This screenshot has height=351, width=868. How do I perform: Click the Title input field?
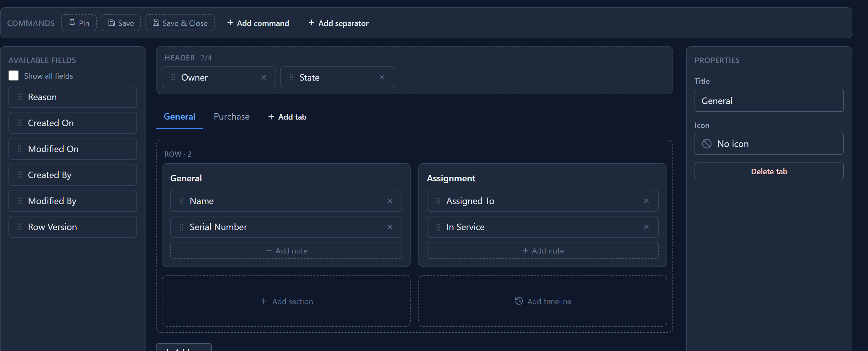769,101
